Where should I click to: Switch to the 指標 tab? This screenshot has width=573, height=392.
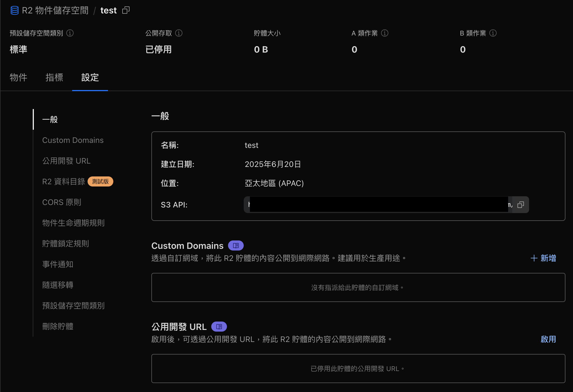tap(54, 77)
